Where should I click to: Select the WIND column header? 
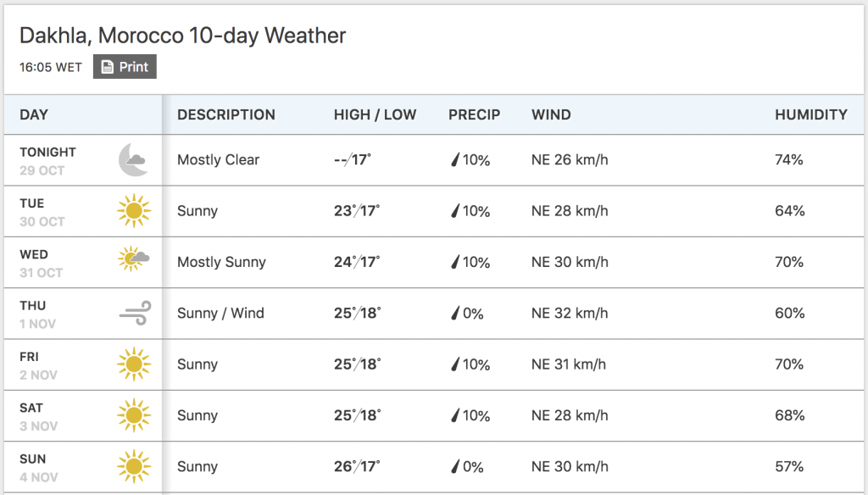[551, 114]
